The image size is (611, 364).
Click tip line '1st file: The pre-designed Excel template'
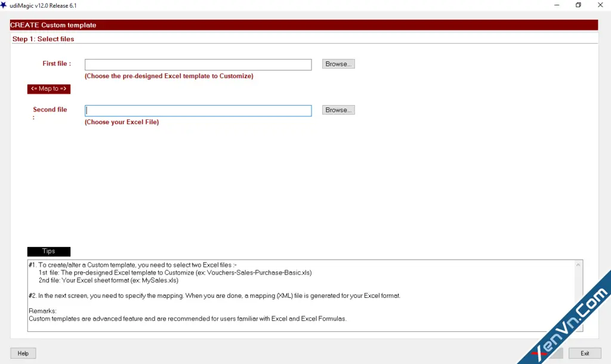175,273
